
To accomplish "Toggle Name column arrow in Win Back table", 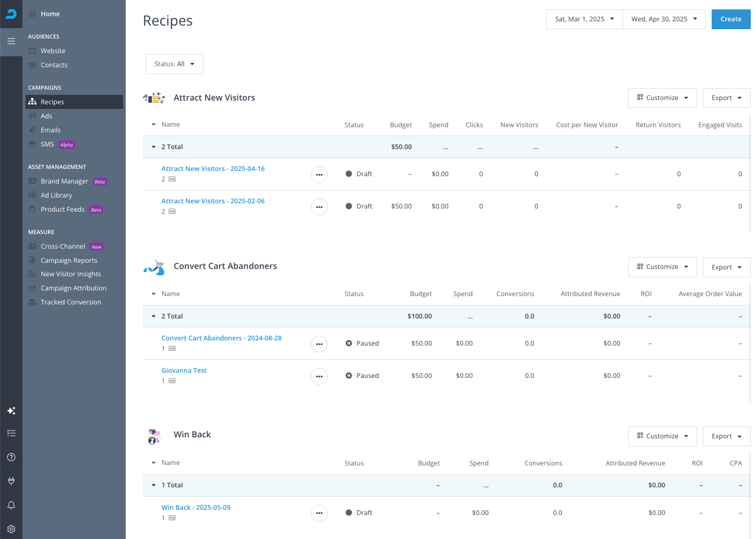I will click(x=153, y=463).
